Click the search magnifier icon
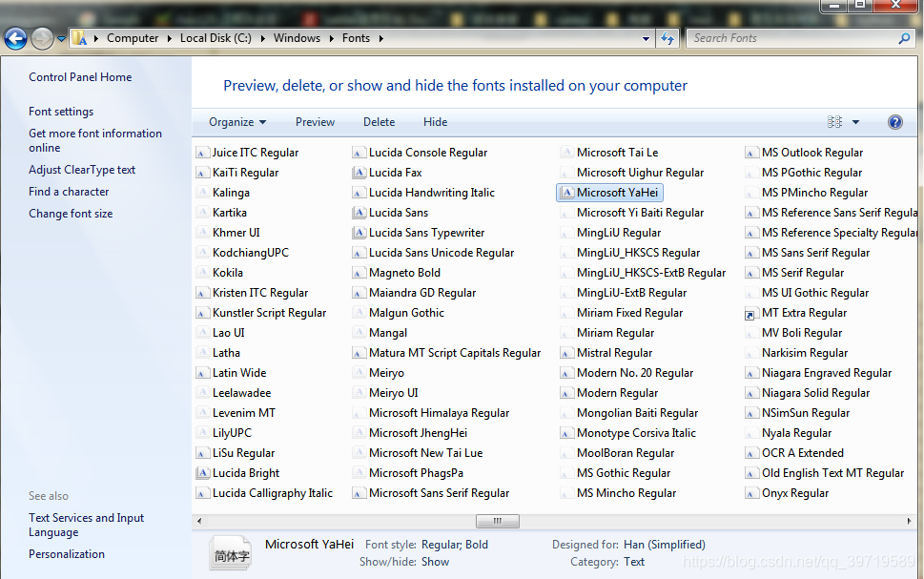This screenshot has height=579, width=924. 904,38
